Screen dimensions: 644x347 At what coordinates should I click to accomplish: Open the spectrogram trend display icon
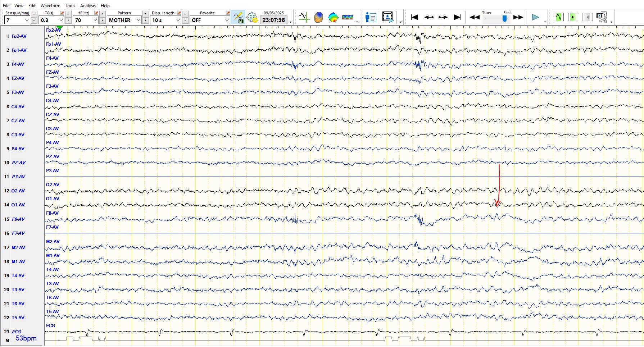point(347,17)
